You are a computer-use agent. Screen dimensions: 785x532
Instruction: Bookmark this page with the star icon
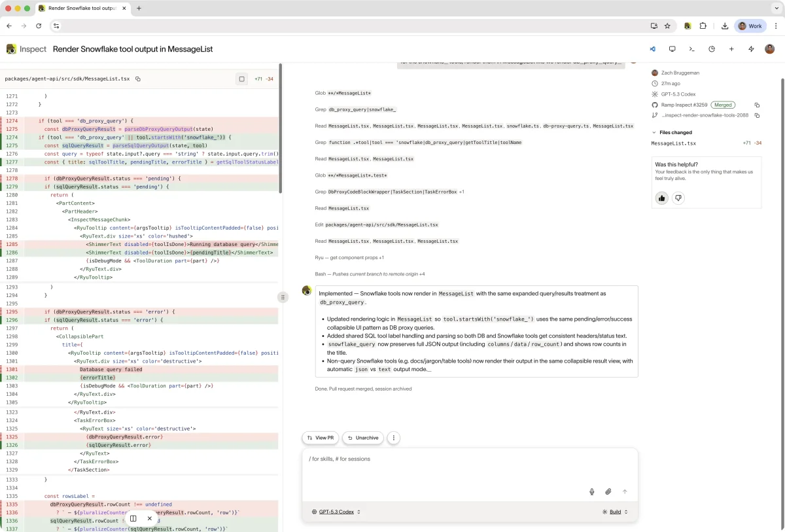(667, 26)
